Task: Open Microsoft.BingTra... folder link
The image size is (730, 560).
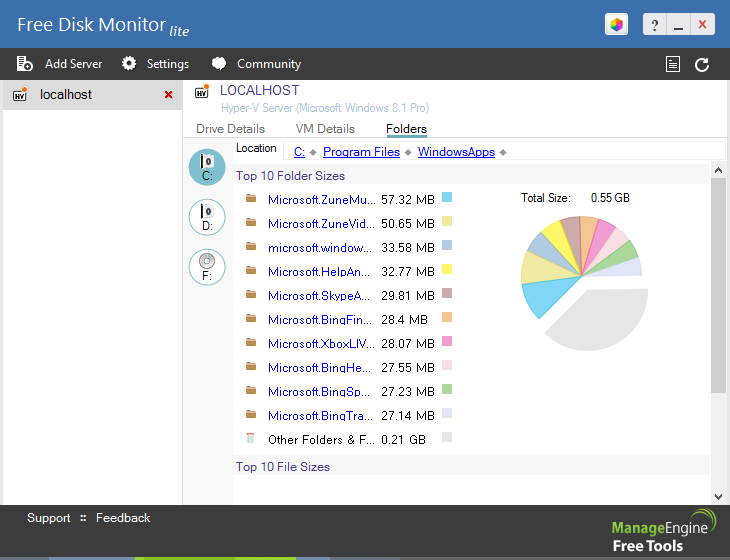Action: pos(320,416)
